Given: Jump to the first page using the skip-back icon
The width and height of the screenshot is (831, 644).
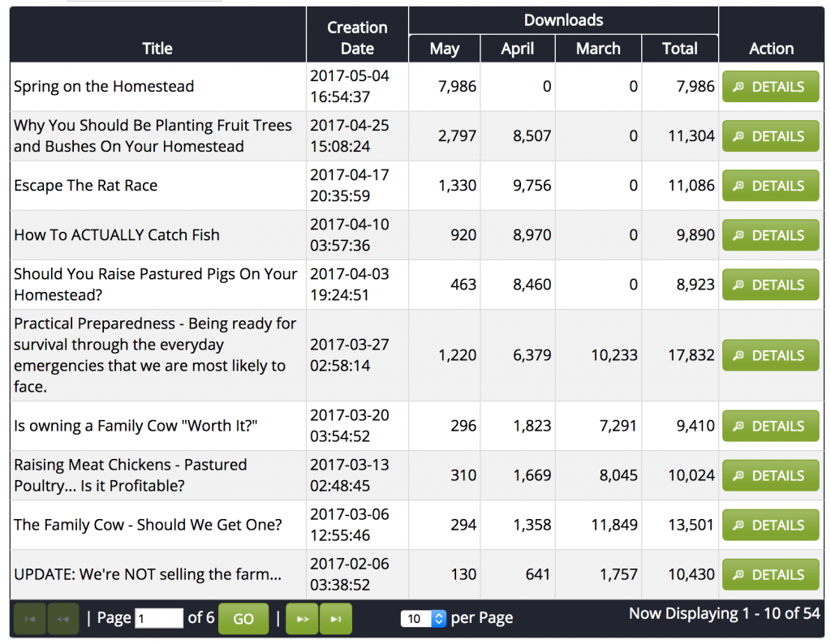Looking at the screenshot, I should [x=29, y=618].
